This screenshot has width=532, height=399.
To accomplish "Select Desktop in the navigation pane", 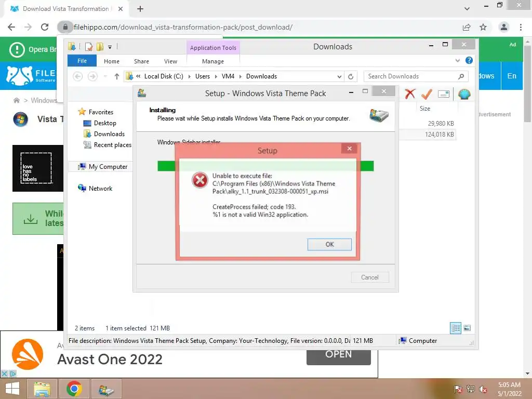I will click(x=104, y=123).
